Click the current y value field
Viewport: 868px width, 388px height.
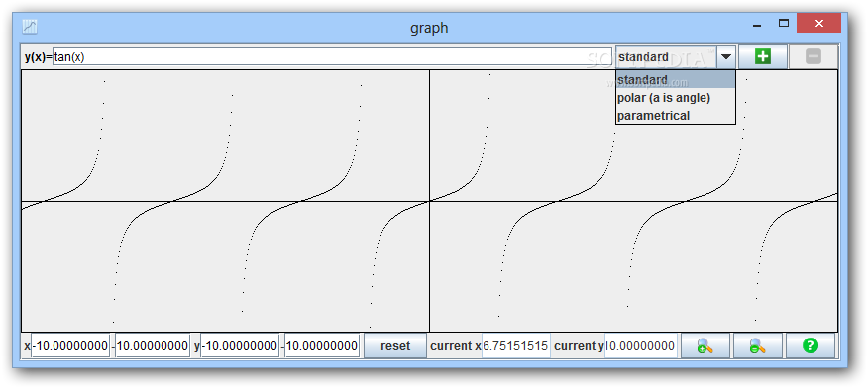[641, 346]
